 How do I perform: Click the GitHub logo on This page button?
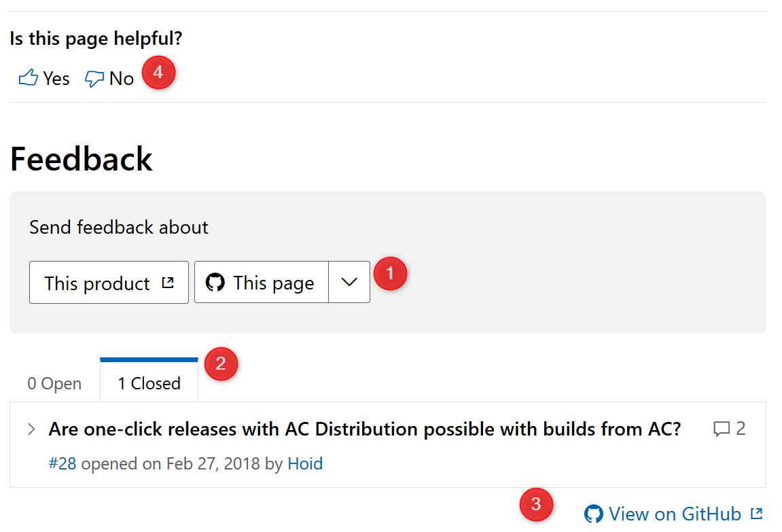[215, 282]
